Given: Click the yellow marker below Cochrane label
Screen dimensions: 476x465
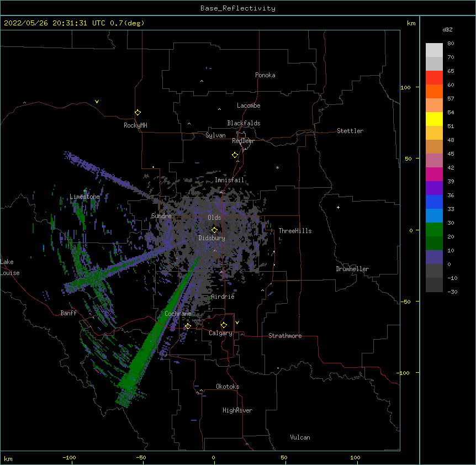Looking at the screenshot, I should tap(188, 326).
